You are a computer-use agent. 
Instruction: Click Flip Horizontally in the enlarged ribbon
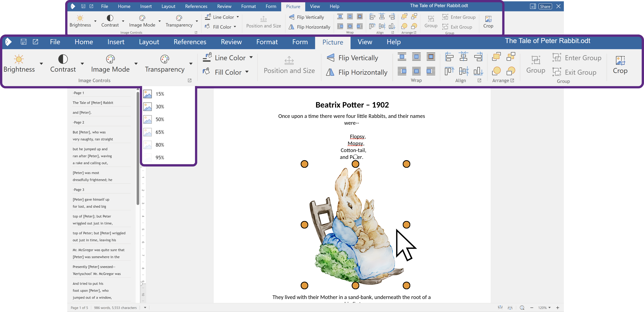click(x=357, y=72)
